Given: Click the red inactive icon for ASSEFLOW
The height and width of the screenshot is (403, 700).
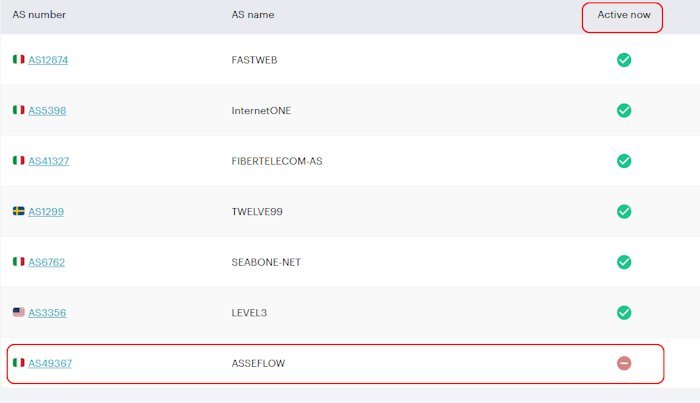Looking at the screenshot, I should click(624, 363).
